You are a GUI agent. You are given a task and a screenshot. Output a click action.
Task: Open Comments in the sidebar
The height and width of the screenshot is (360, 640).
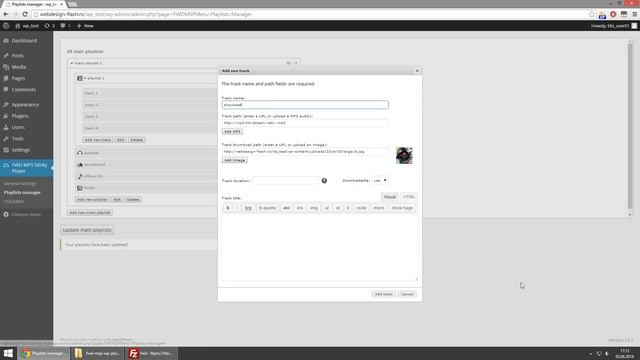pyautogui.click(x=24, y=90)
